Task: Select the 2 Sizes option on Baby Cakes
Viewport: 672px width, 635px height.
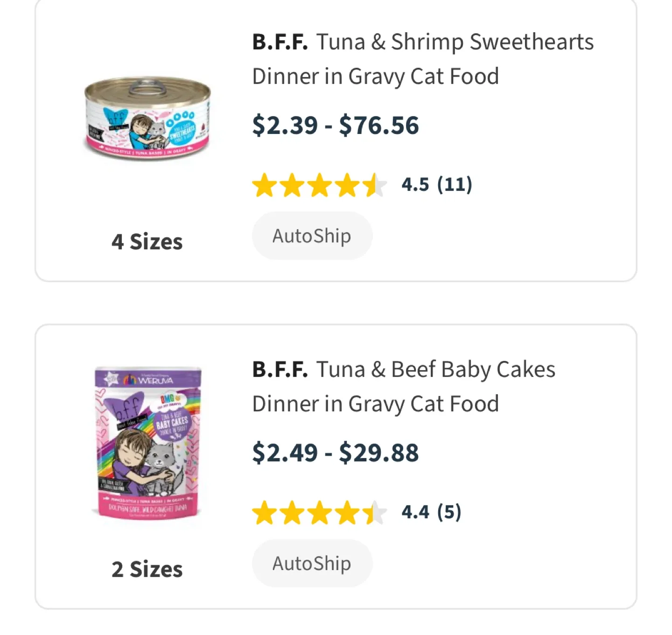Action: (x=146, y=569)
